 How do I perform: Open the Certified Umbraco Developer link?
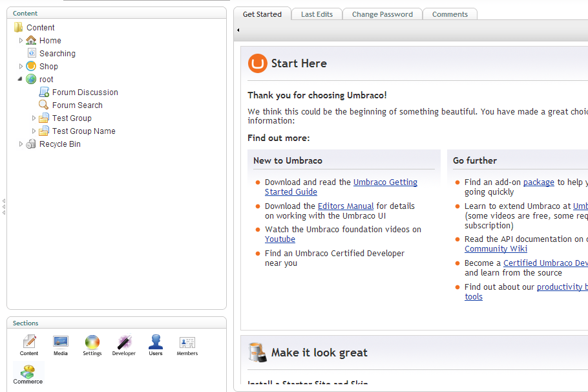(545, 263)
